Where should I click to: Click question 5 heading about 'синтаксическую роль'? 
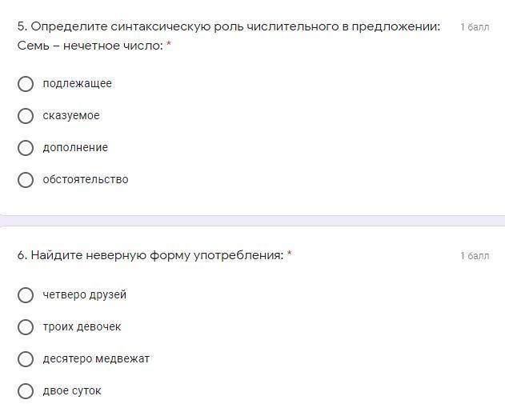click(x=229, y=27)
